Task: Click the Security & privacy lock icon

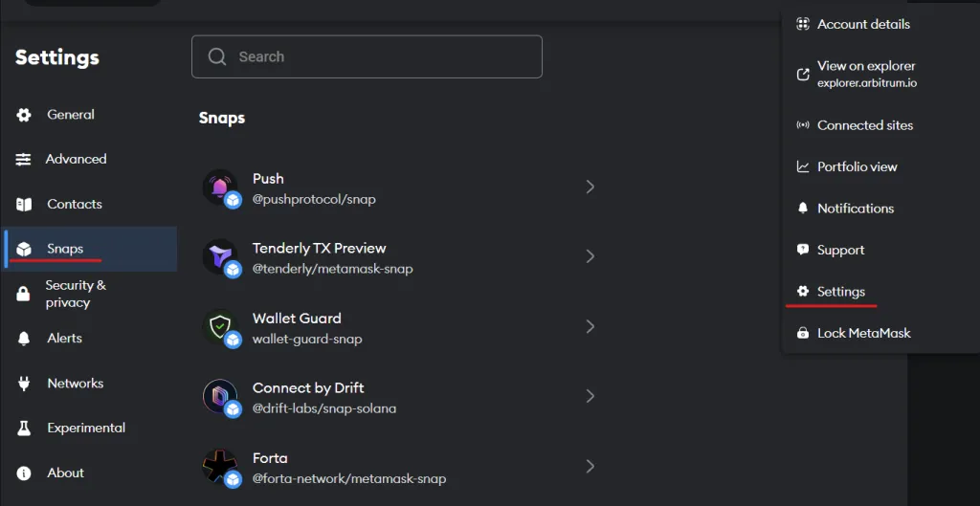Action: pyautogui.click(x=23, y=294)
